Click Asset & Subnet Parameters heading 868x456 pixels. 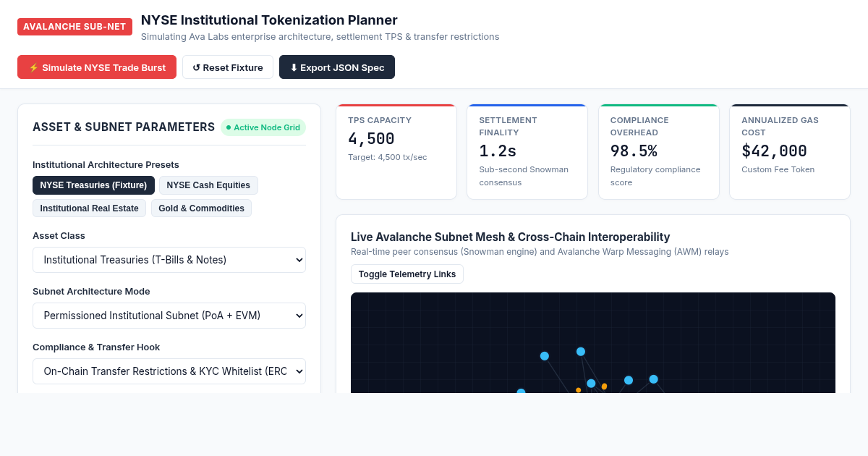(x=124, y=127)
